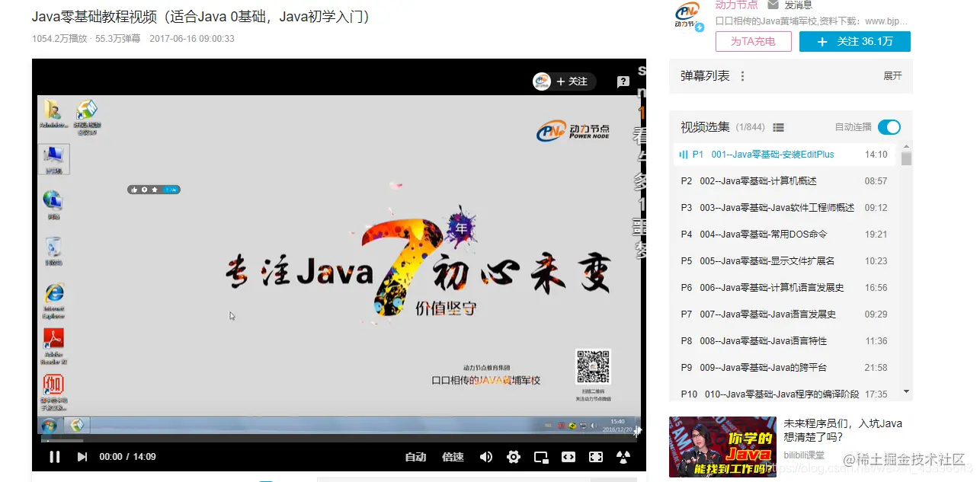Open recommended video thumbnail 你学的Java
The image size is (980, 482).
click(722, 447)
